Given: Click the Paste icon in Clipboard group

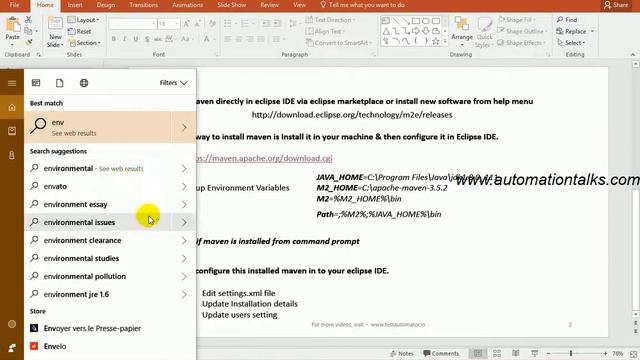Looking at the screenshot, I should coord(13,25).
